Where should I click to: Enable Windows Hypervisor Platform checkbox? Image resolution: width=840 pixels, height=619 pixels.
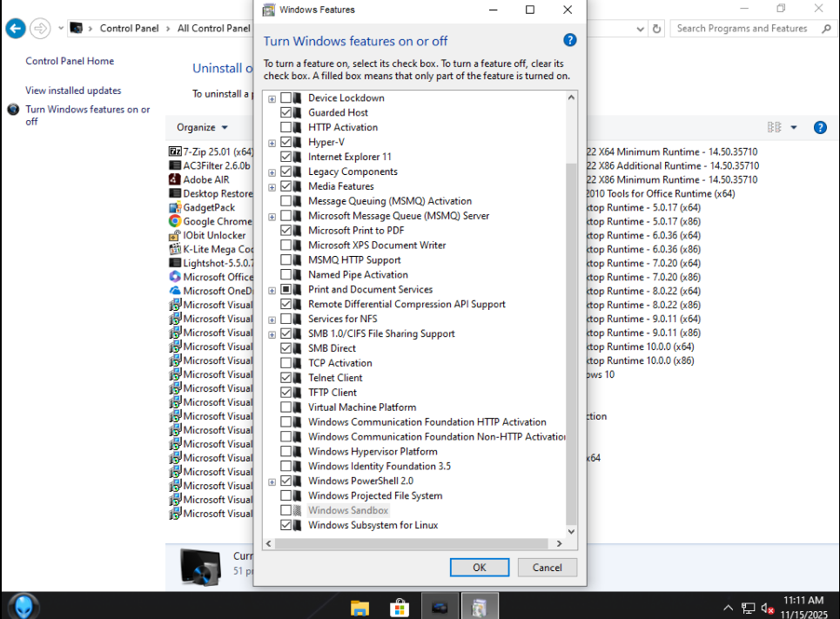click(x=286, y=451)
